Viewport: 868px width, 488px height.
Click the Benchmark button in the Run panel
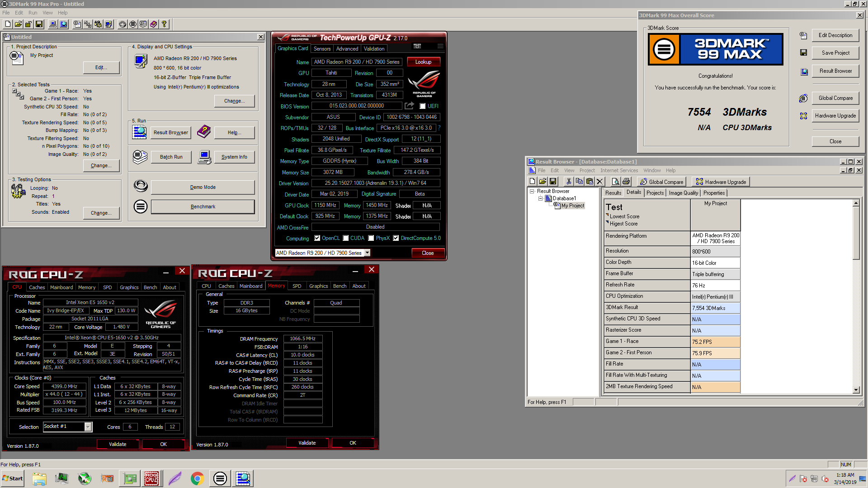coord(203,206)
